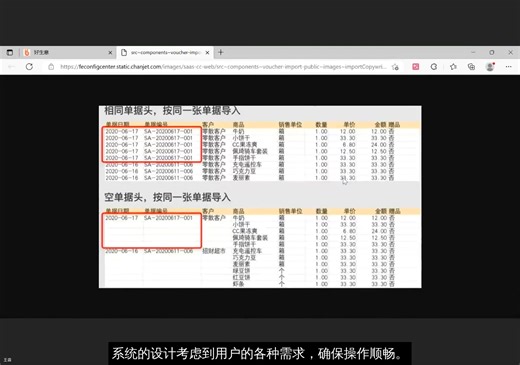View site information lock icon

coord(51,67)
